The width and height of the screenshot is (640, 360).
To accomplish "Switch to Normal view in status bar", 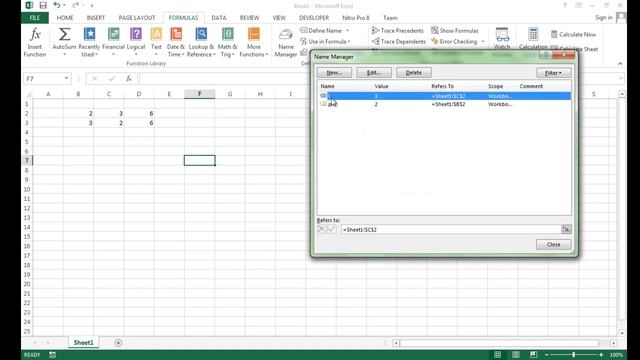I will (x=498, y=355).
